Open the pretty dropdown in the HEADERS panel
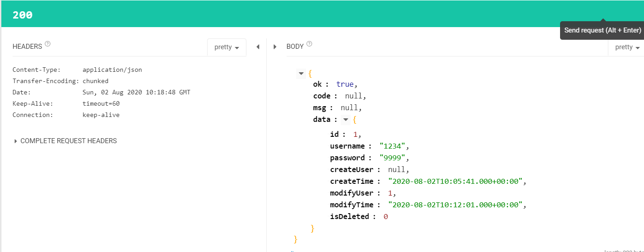644x252 pixels. pyautogui.click(x=227, y=47)
